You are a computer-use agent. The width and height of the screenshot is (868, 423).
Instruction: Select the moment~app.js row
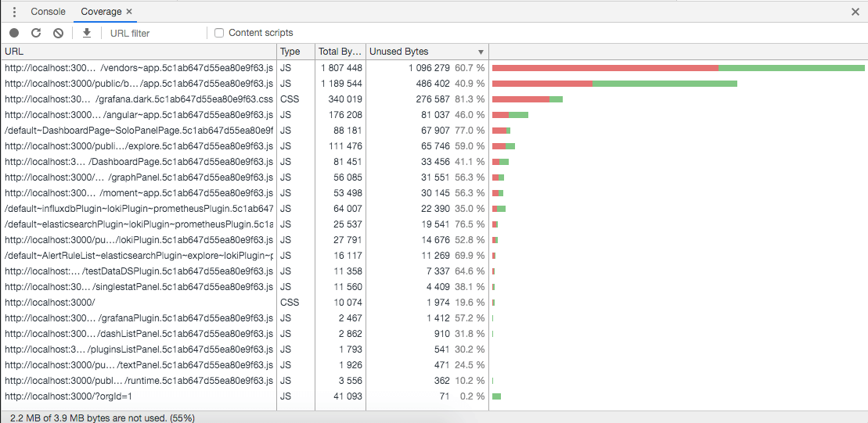point(434,193)
